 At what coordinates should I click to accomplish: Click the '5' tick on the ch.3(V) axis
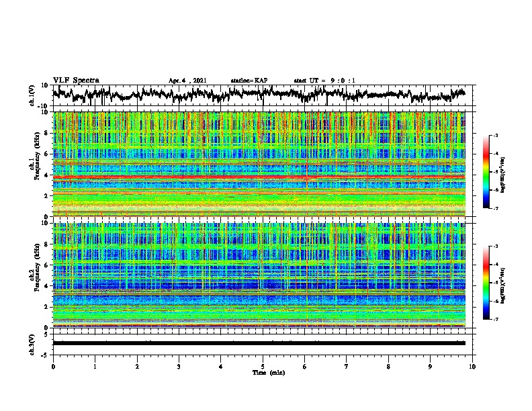point(46,334)
